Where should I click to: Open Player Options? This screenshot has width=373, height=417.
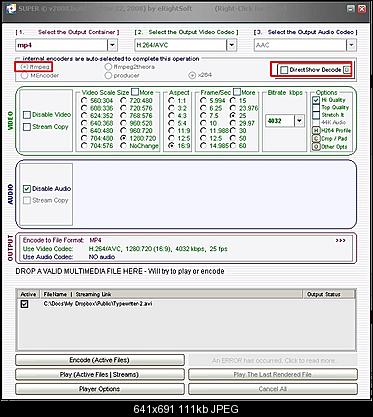[x=100, y=389]
